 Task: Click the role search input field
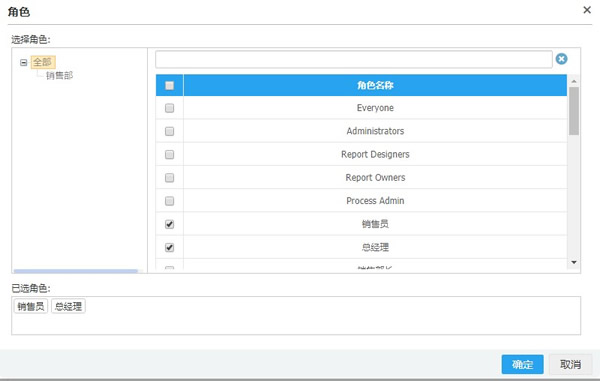[x=354, y=59]
